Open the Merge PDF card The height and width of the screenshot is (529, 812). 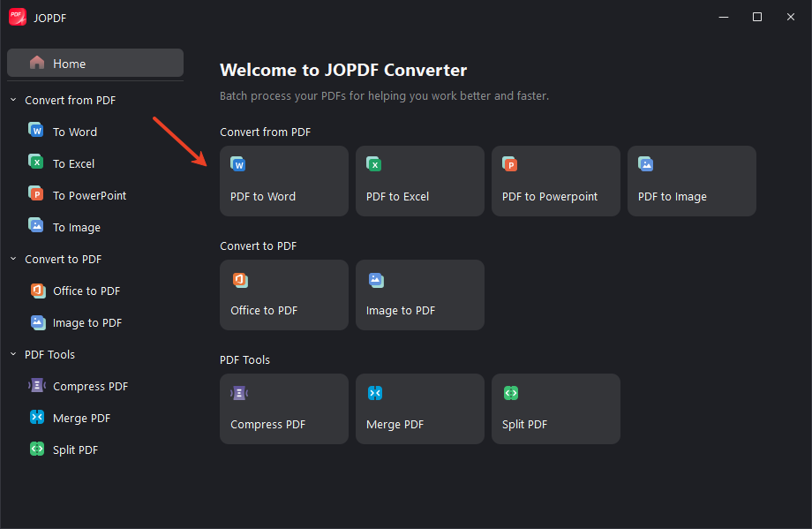(x=420, y=409)
